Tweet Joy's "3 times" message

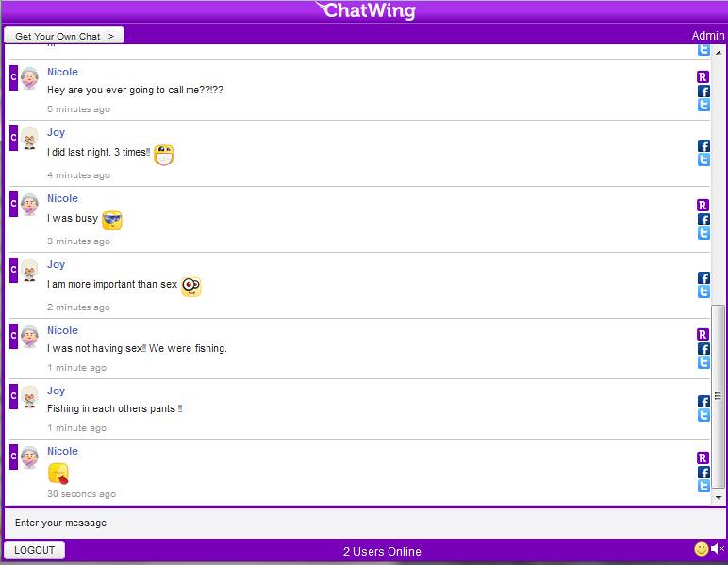pyautogui.click(x=703, y=159)
